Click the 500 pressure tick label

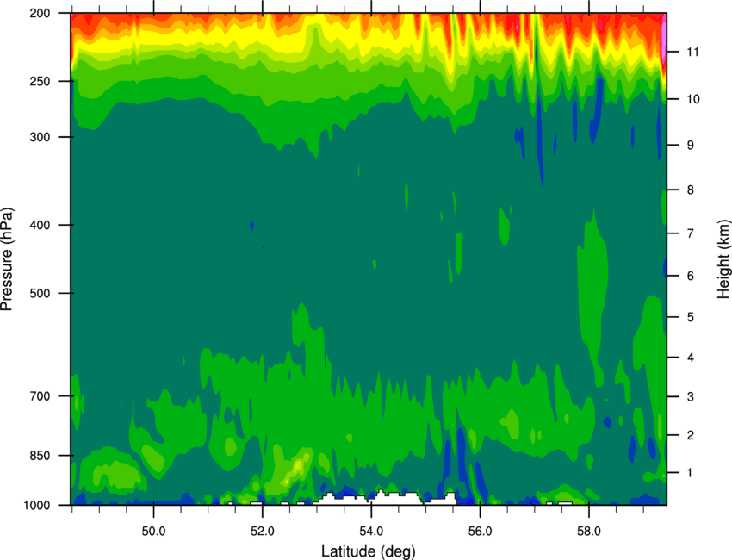click(x=40, y=293)
